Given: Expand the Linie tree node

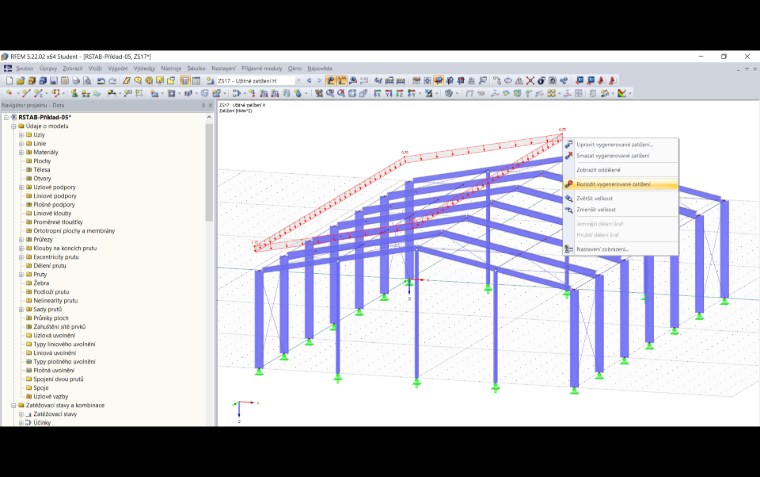Looking at the screenshot, I should pyautogui.click(x=21, y=143).
